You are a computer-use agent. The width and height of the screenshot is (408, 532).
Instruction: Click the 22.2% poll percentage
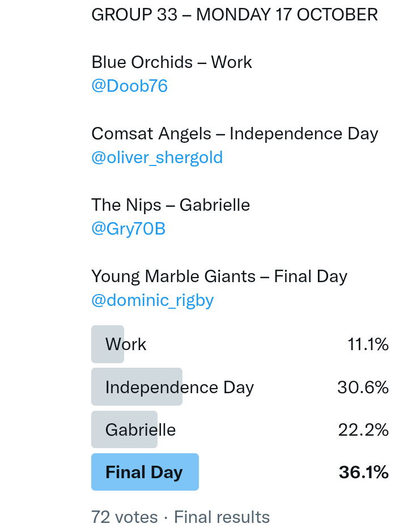pos(363,430)
